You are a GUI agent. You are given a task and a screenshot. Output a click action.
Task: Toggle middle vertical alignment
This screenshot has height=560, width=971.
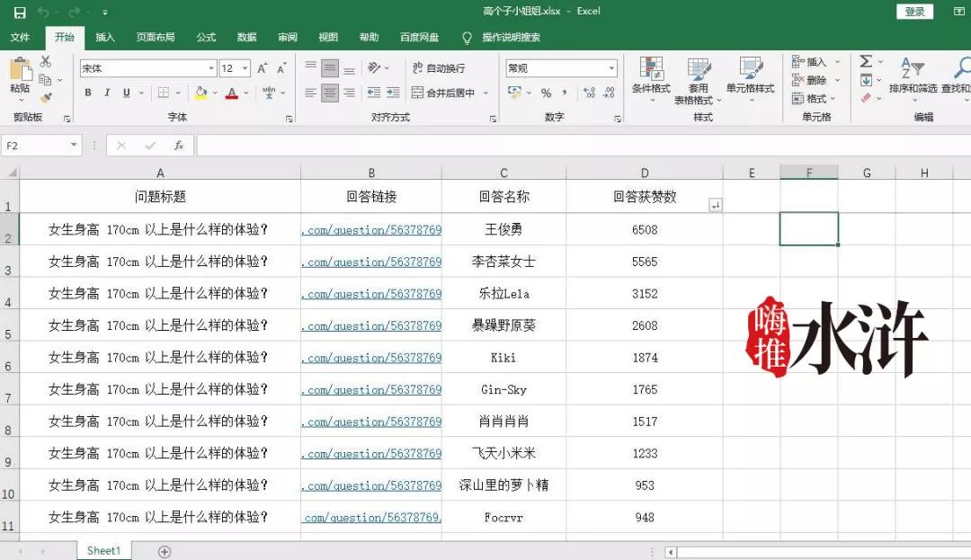point(330,68)
